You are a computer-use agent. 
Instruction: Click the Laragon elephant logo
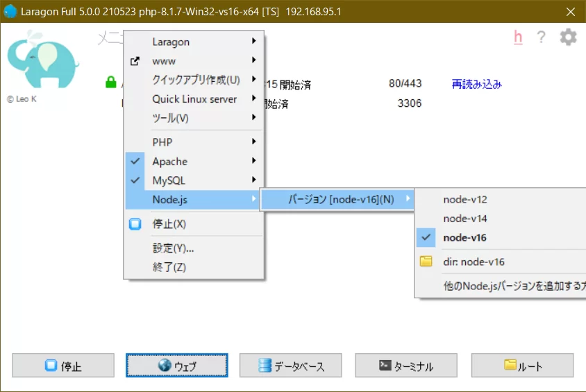(43, 59)
